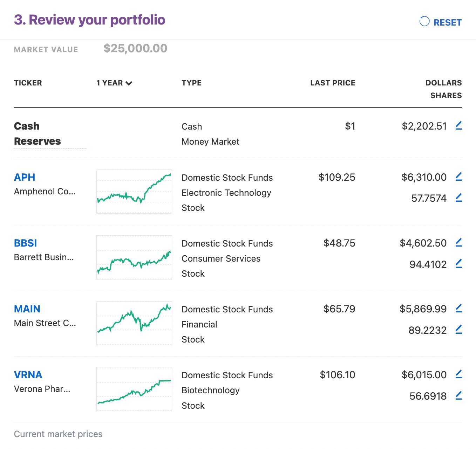Select BBSI last price $48.75

tap(339, 243)
